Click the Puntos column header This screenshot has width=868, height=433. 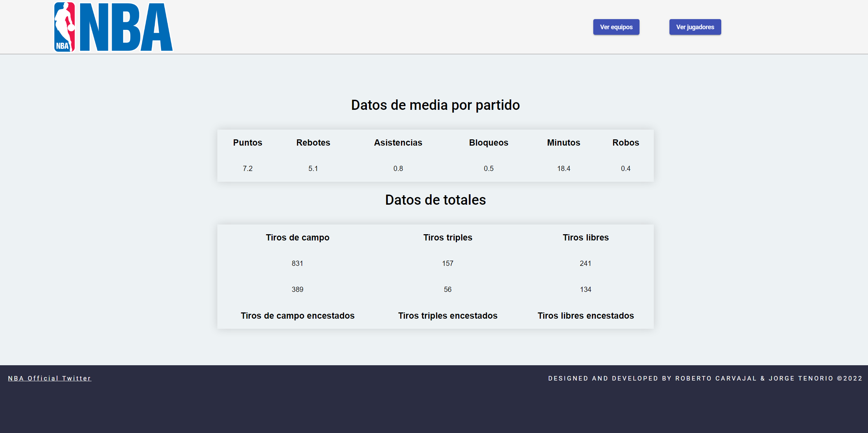248,142
